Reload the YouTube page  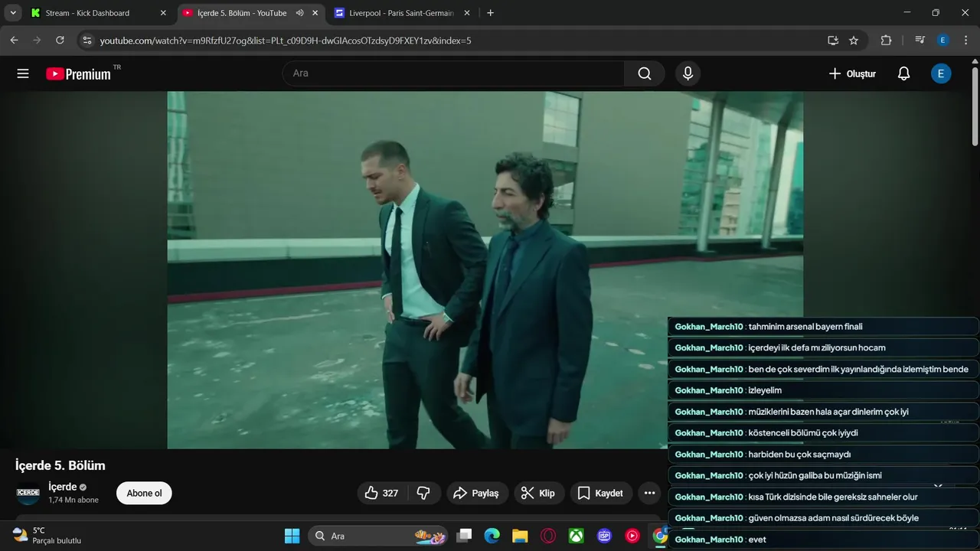(60, 40)
